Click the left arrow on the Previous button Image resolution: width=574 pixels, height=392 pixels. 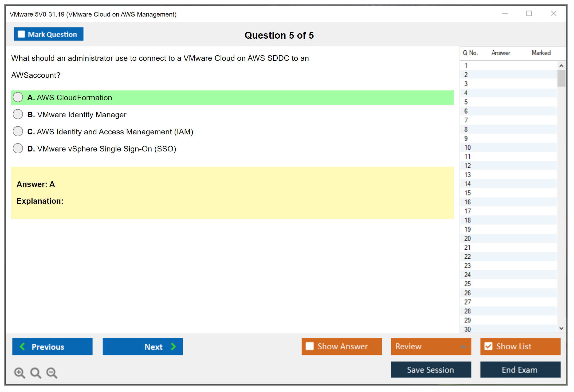22,346
